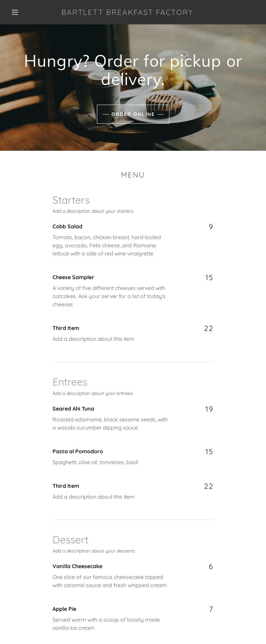Click the Cobb Salad price 9
Image resolution: width=266 pixels, height=644 pixels.
[211, 227]
